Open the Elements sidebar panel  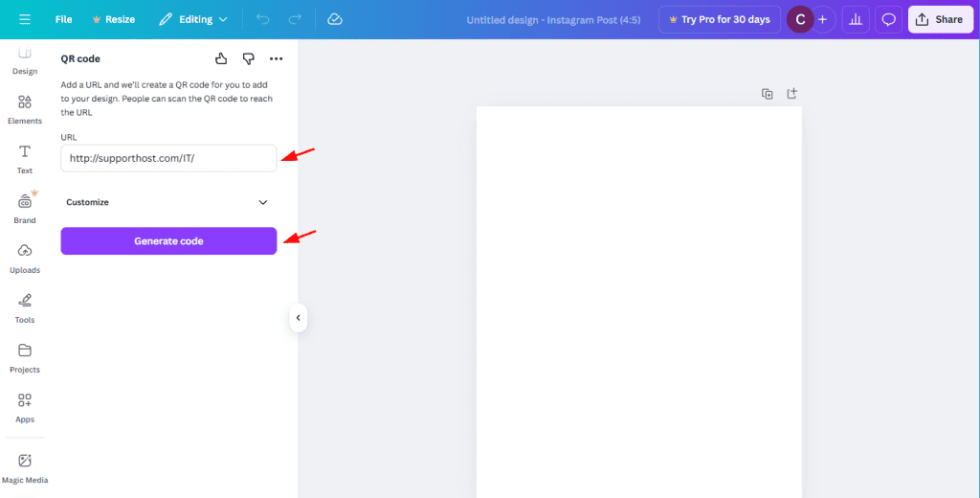tap(25, 109)
